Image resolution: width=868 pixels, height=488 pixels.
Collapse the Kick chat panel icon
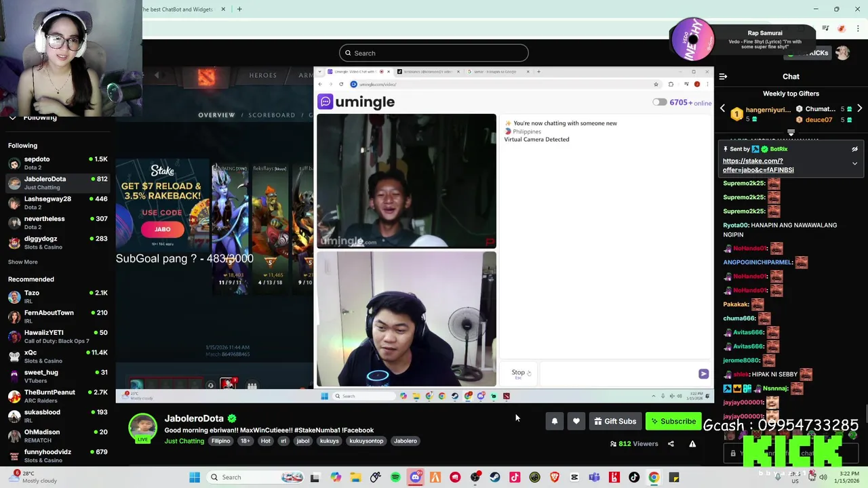coord(723,77)
